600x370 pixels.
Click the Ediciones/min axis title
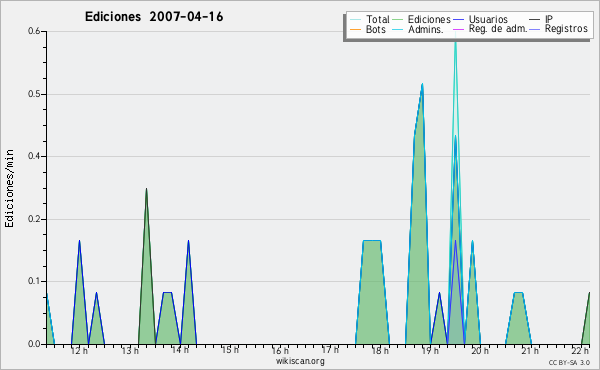[x=9, y=188]
